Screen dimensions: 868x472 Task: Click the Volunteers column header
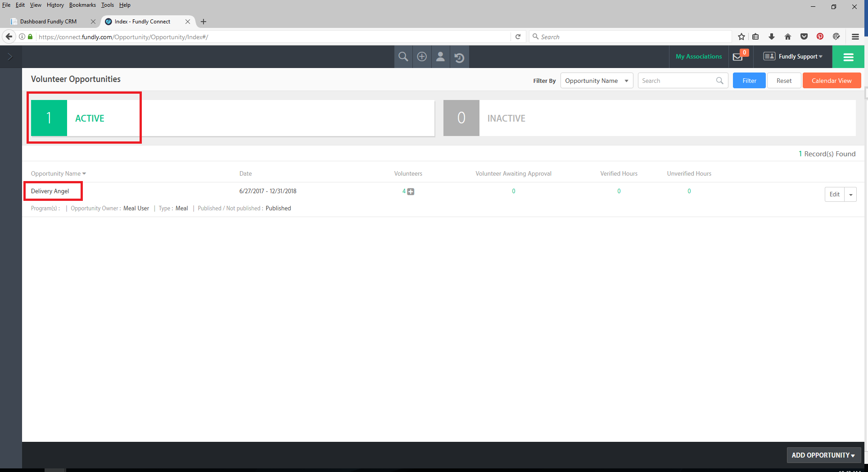pyautogui.click(x=408, y=174)
